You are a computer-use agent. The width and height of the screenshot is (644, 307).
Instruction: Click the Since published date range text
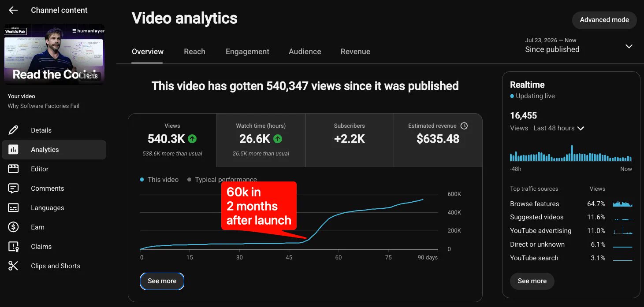click(552, 49)
